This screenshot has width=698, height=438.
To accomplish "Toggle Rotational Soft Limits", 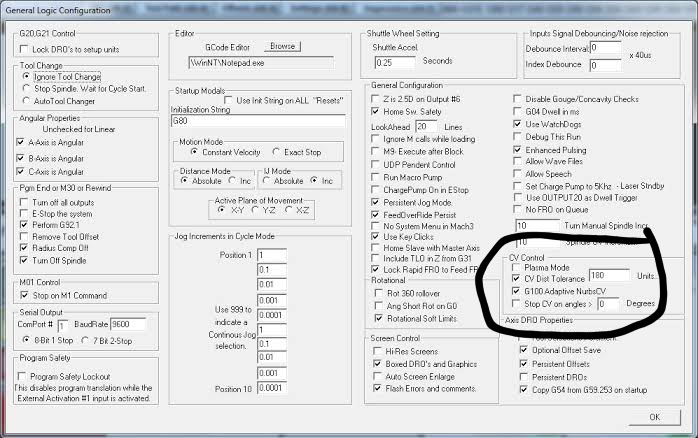I will point(378,318).
